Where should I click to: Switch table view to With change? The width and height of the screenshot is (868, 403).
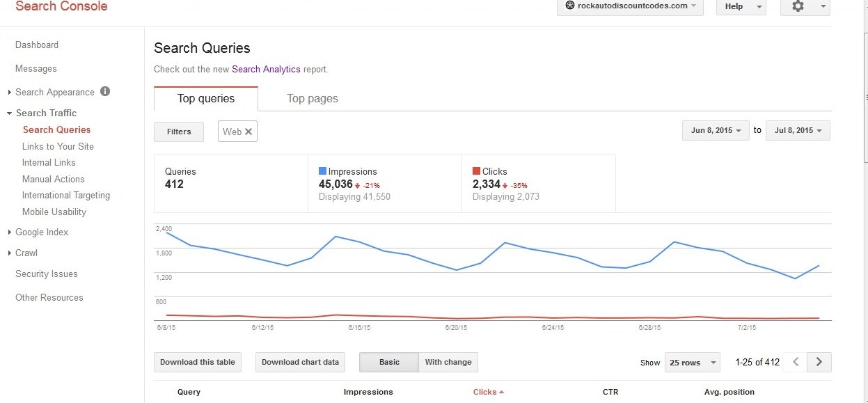[448, 362]
